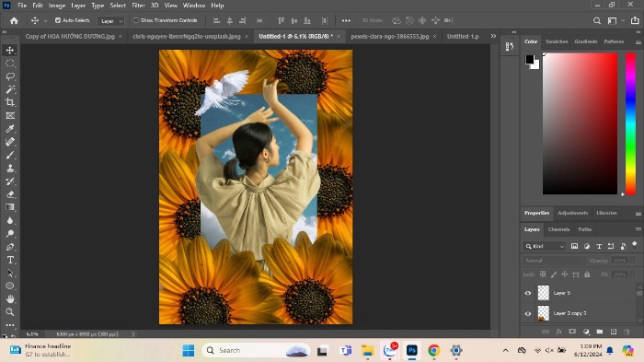The image size is (644, 362).
Task: Select the Eraser tool
Action: [10, 194]
